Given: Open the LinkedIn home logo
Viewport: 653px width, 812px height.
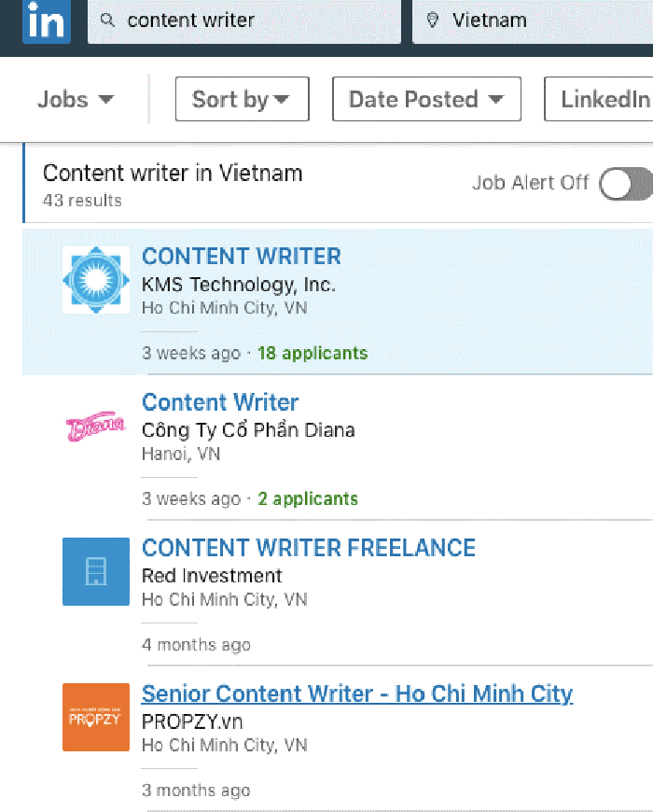Looking at the screenshot, I should tap(47, 21).
